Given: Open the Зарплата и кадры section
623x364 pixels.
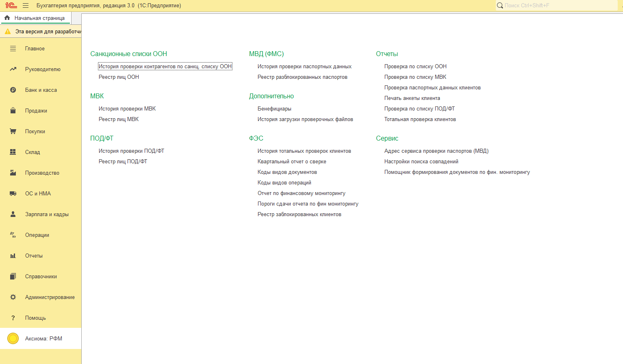Looking at the screenshot, I should point(41,214).
